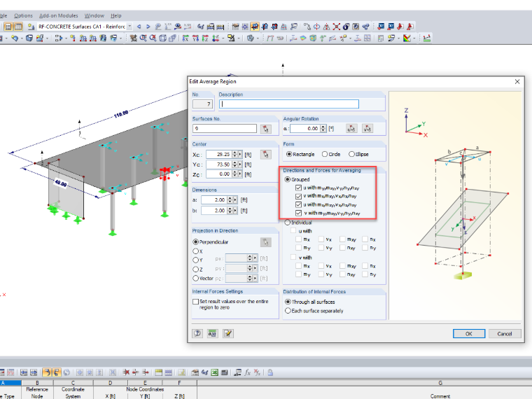Click the units 0.00 icon in dialog footer
The height and width of the screenshot is (399, 532).
(x=212, y=333)
